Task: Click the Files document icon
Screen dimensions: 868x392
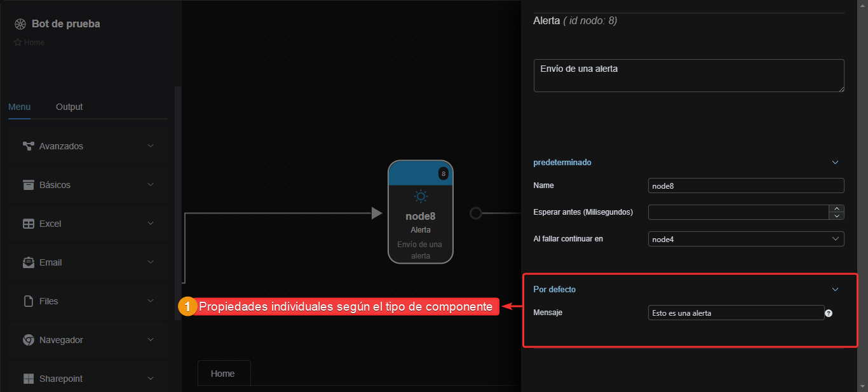Action: click(28, 301)
